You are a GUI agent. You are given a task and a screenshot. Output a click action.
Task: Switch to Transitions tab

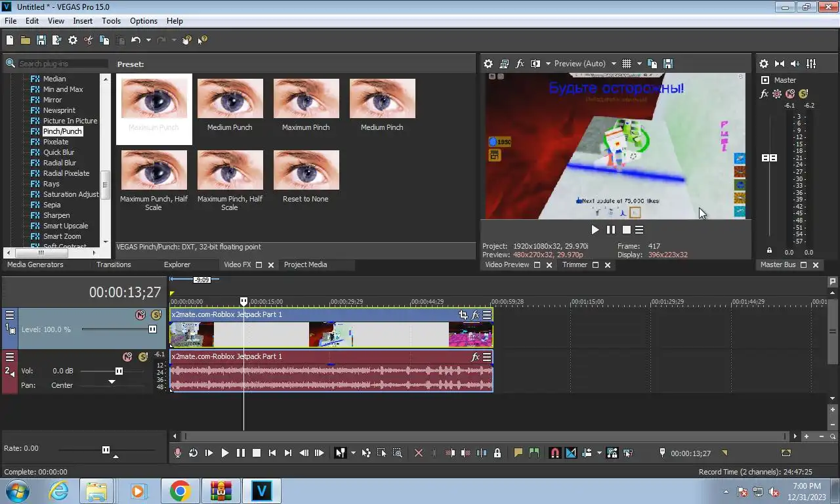[114, 264]
